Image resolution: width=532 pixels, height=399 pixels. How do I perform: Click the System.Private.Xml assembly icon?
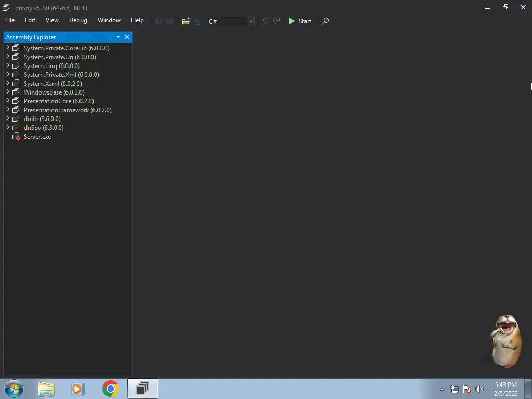pos(16,74)
